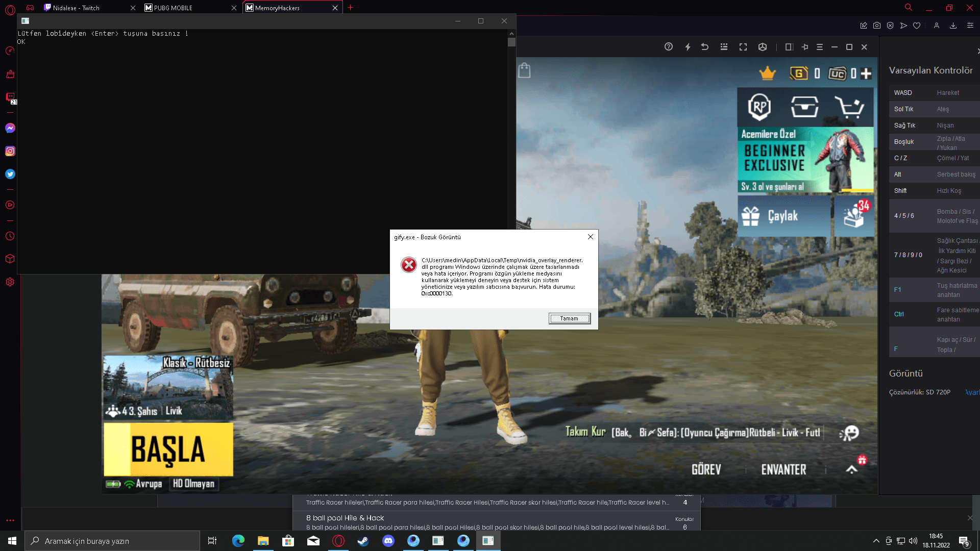Switch to Nidaleae - Twitch tab
The image size is (980, 551).
click(x=90, y=8)
